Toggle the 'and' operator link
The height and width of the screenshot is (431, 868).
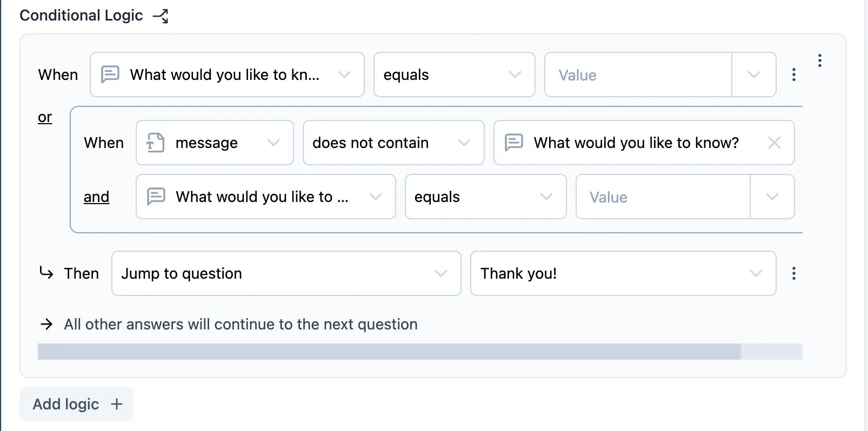tap(96, 197)
